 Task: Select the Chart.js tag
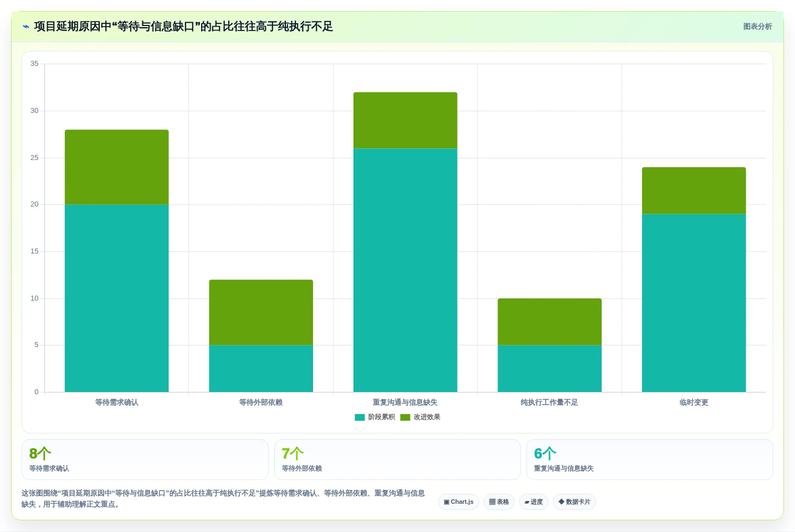[459, 502]
